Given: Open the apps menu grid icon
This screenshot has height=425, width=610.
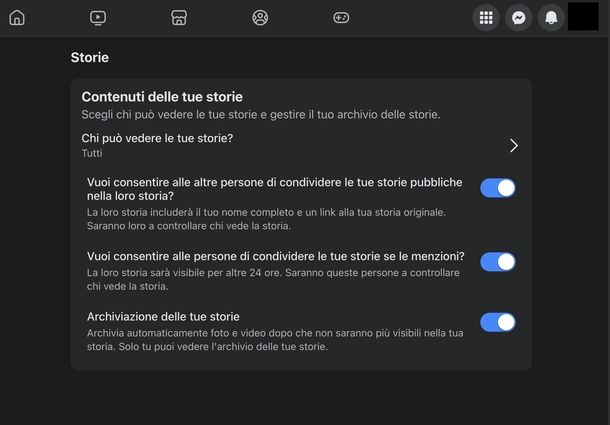Looking at the screenshot, I should click(x=486, y=17).
